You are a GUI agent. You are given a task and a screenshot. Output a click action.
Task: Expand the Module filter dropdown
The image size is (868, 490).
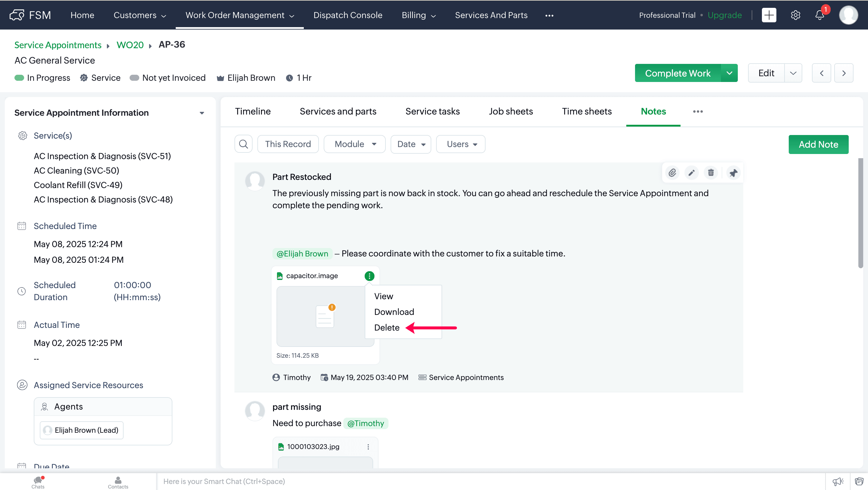click(354, 144)
